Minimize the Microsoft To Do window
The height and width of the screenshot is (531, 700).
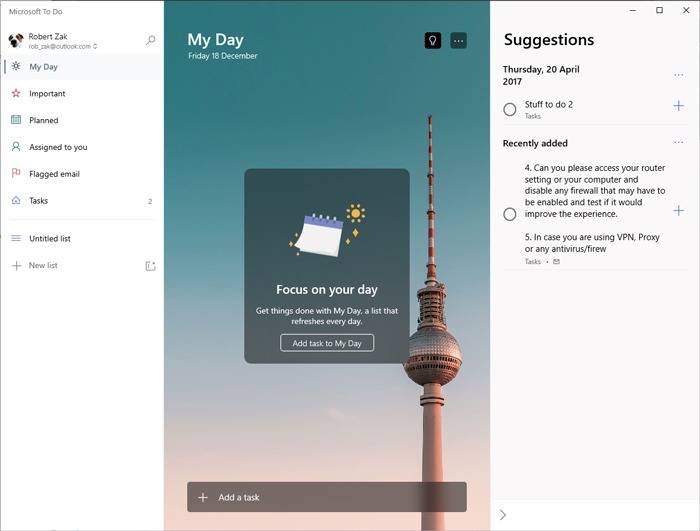pos(633,10)
